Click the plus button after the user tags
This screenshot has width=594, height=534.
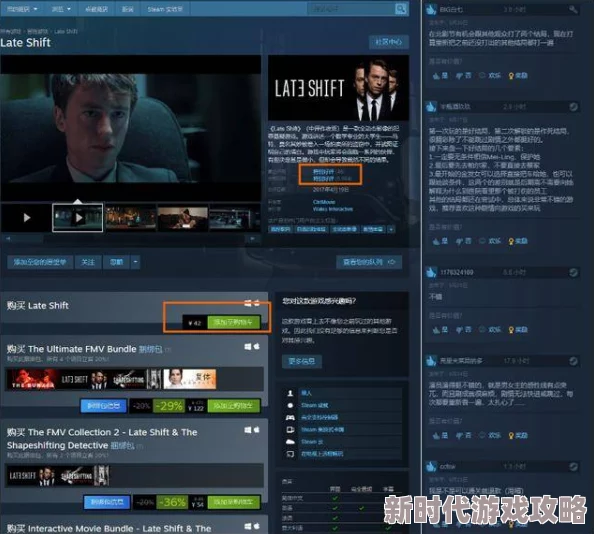[391, 229]
